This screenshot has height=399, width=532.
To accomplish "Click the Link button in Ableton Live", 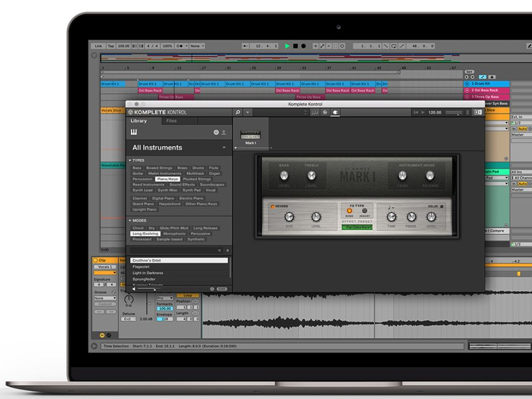I will click(x=98, y=46).
